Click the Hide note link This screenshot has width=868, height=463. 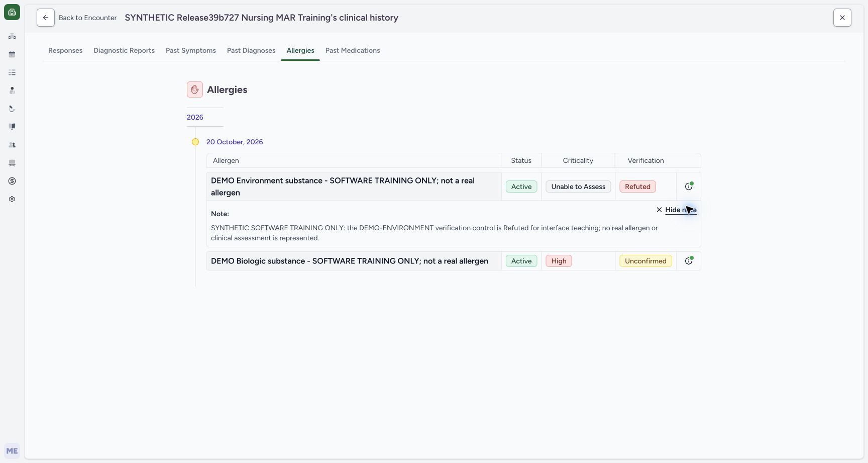pyautogui.click(x=677, y=210)
